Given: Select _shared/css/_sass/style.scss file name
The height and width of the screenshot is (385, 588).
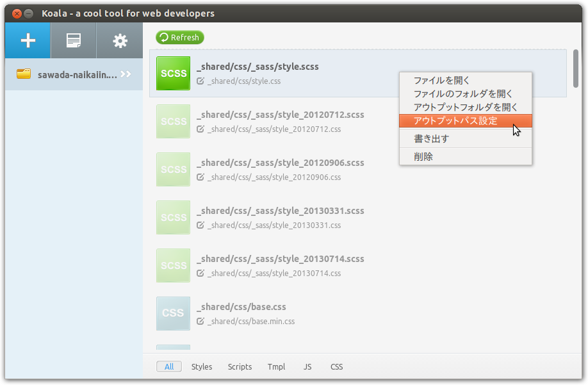Looking at the screenshot, I should tap(257, 67).
